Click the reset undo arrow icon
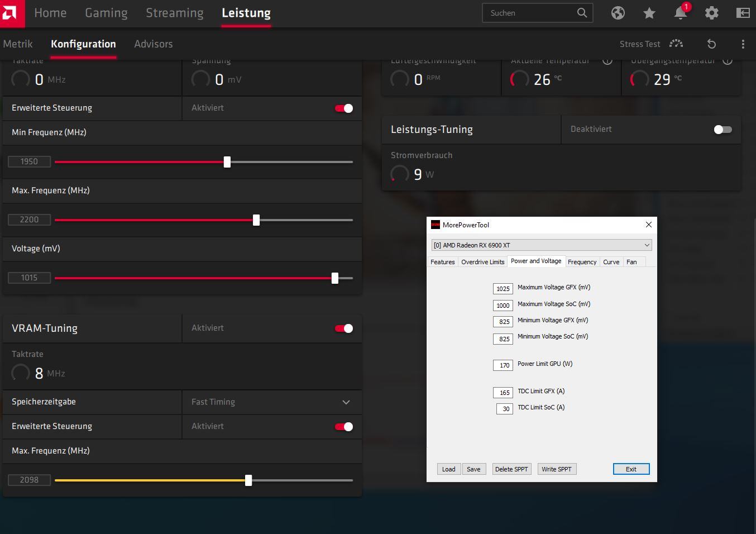Screen dimensions: 756x534 [x=711, y=44]
